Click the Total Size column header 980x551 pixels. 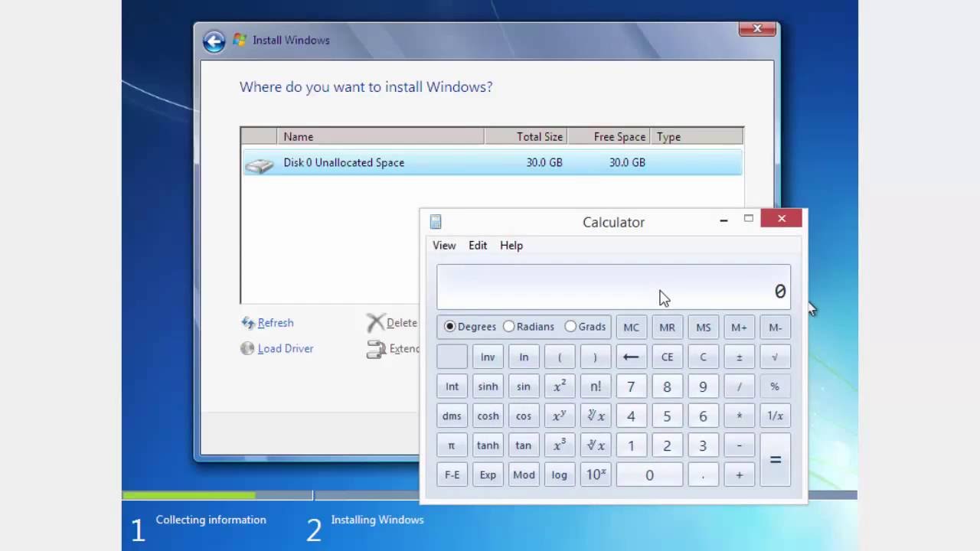526,137
